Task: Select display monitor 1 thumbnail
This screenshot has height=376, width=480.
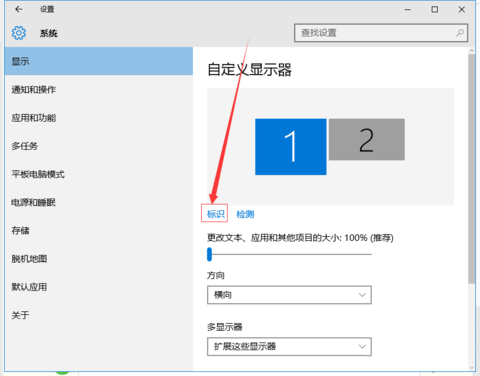Action: point(291,147)
